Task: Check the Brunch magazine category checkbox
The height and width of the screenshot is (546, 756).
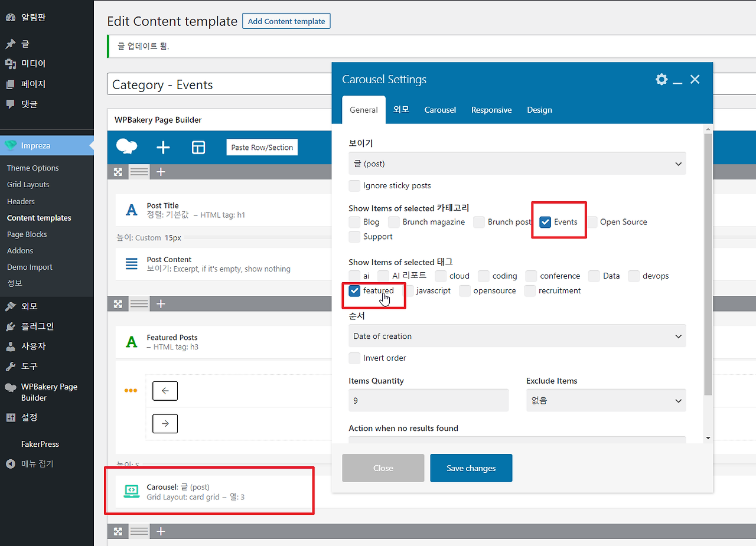Action: 394,222
